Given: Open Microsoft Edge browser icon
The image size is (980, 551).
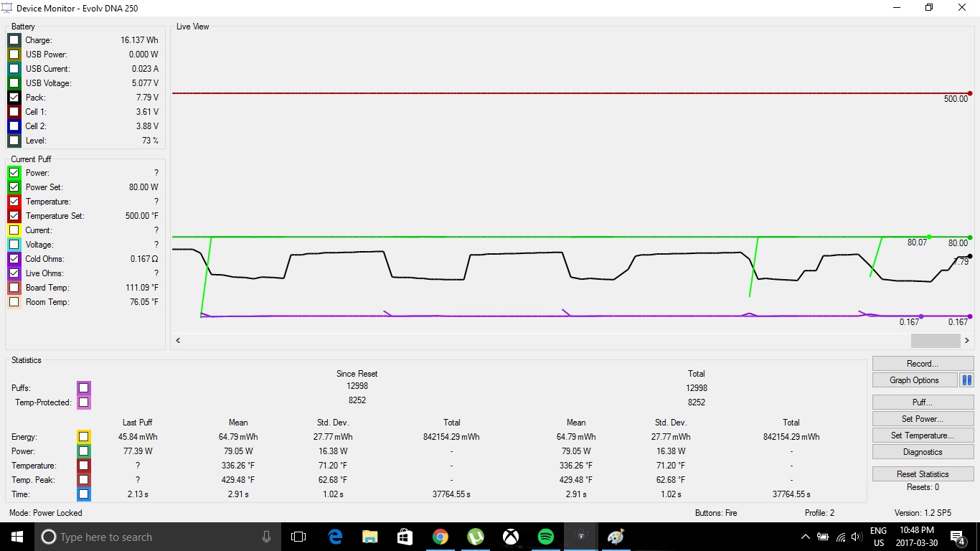Looking at the screenshot, I should pyautogui.click(x=335, y=537).
